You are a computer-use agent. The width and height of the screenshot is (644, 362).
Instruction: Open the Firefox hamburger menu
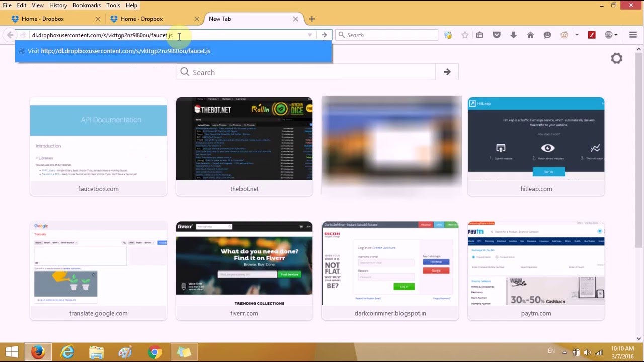[x=633, y=35]
